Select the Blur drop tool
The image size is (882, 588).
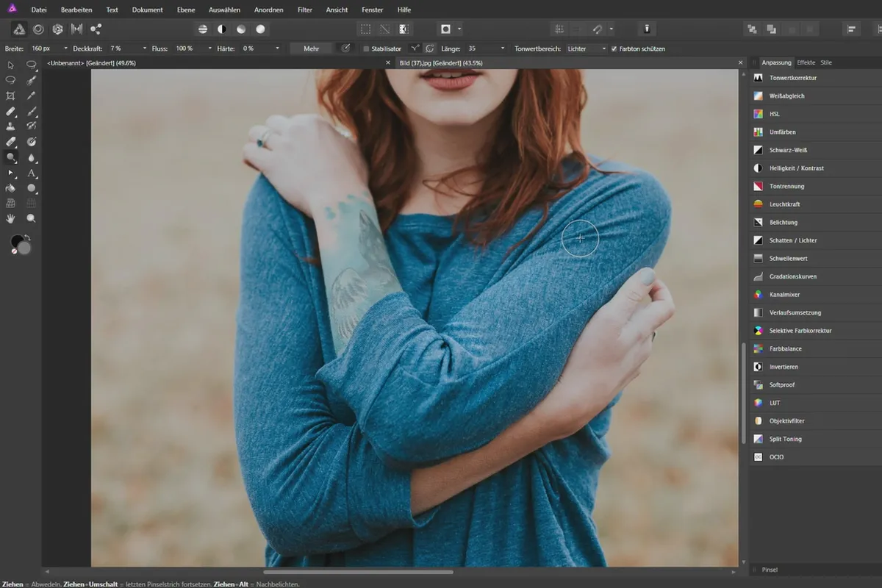point(32,157)
